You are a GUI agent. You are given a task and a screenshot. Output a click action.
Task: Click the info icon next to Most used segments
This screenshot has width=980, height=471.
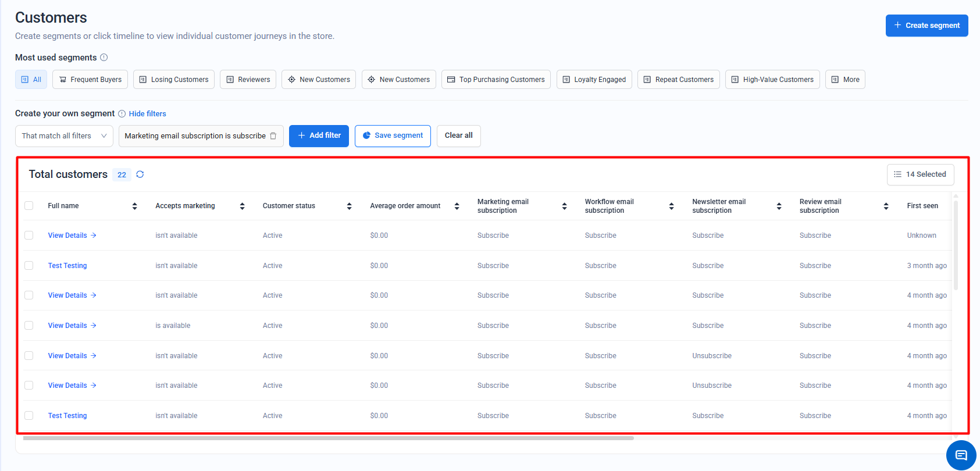point(104,58)
